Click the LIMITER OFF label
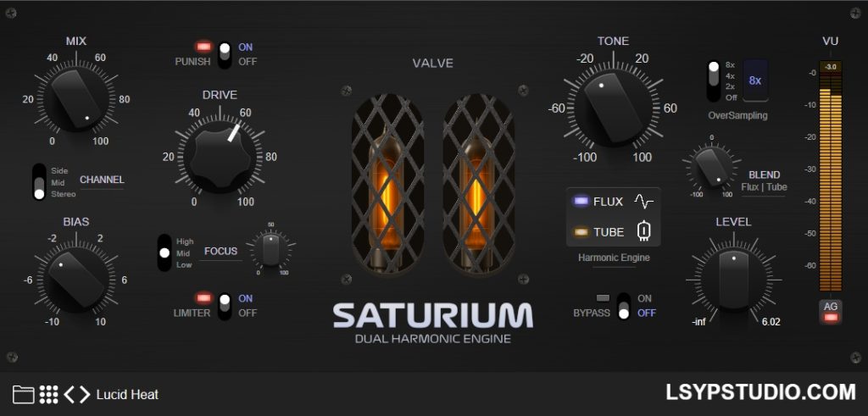868x416 pixels. pyautogui.click(x=248, y=313)
